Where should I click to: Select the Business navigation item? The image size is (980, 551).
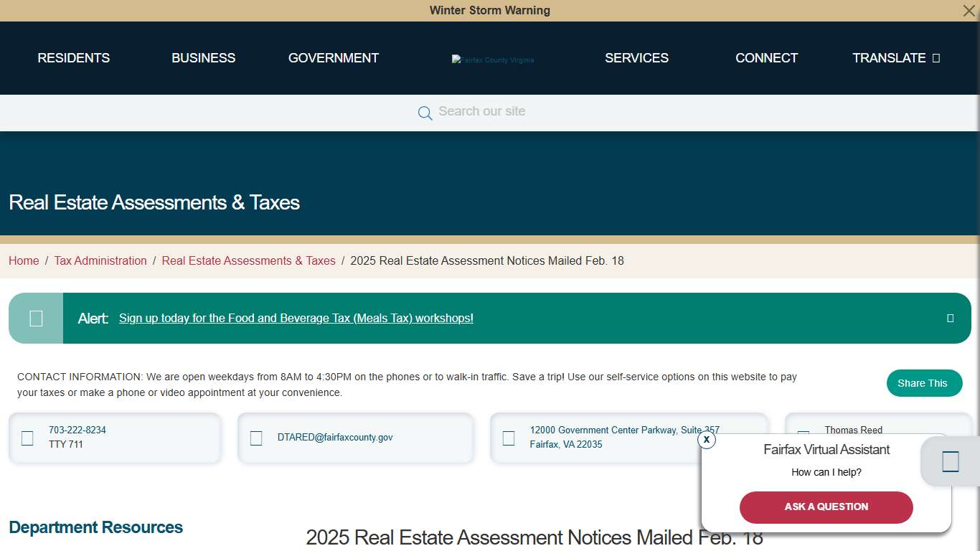coord(203,58)
